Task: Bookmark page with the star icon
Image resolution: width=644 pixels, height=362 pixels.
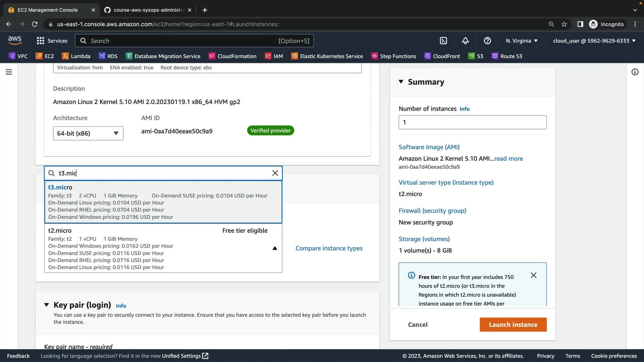Action: 564,24
